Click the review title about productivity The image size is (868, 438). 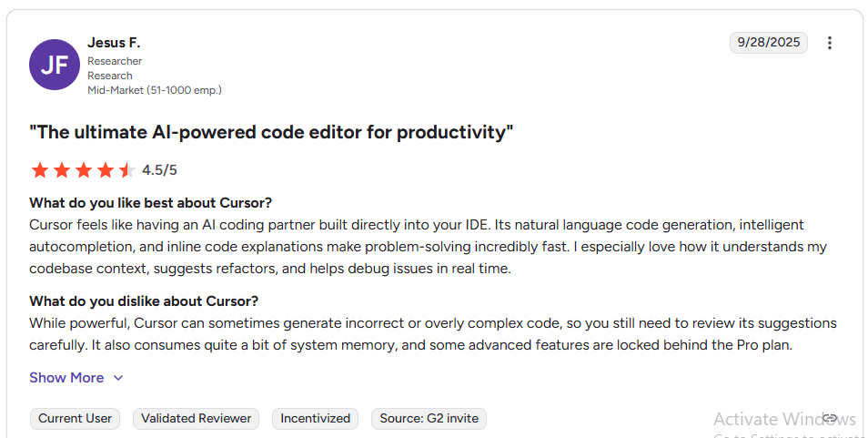click(271, 132)
